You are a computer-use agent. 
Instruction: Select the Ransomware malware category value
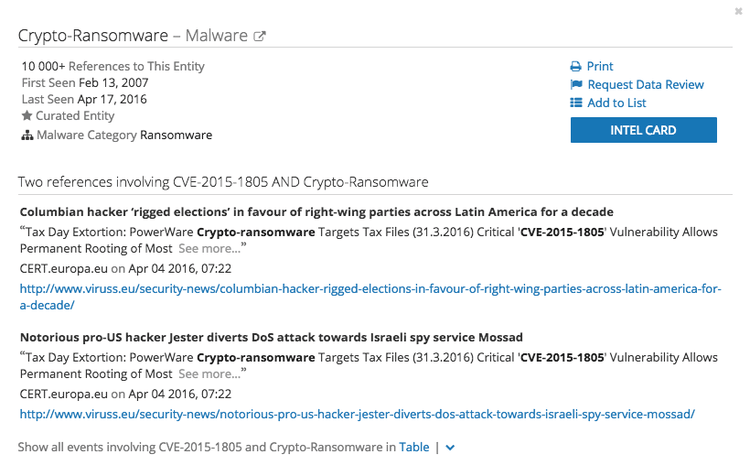176,135
